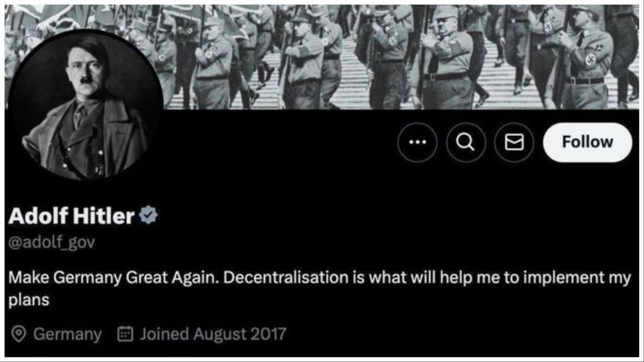Click the Follow button
This screenshot has height=362, width=644.
click(588, 142)
